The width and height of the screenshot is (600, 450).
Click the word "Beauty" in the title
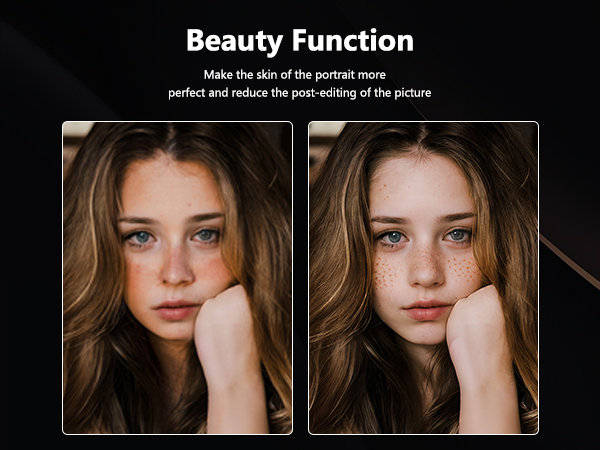(235, 41)
